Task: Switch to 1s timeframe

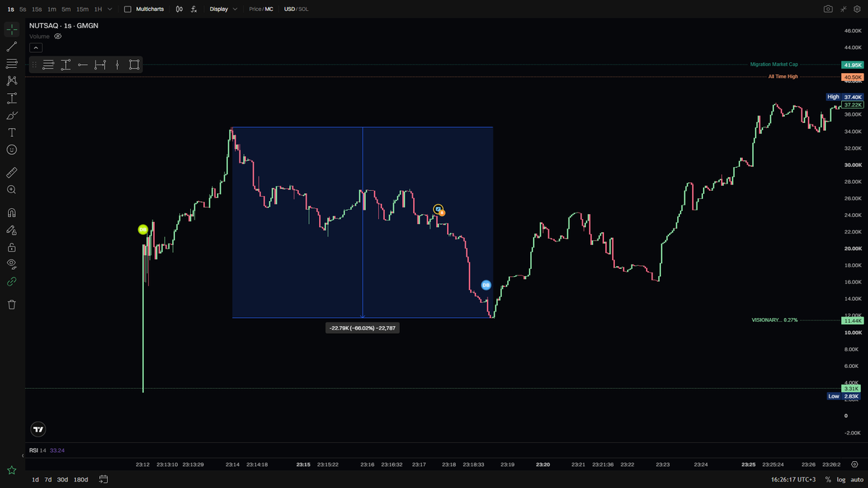Action: coord(11,9)
